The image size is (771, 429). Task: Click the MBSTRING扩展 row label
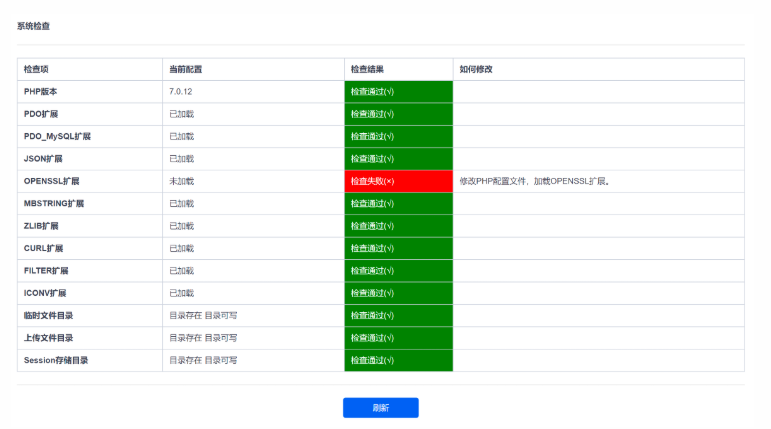point(54,204)
